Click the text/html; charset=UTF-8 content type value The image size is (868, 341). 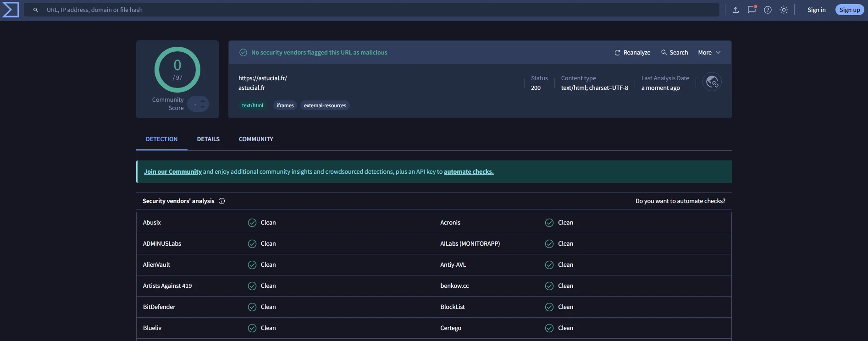click(x=595, y=88)
